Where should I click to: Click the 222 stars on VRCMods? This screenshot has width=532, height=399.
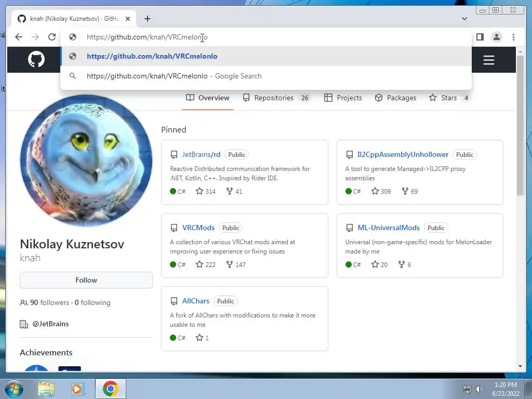(206, 264)
